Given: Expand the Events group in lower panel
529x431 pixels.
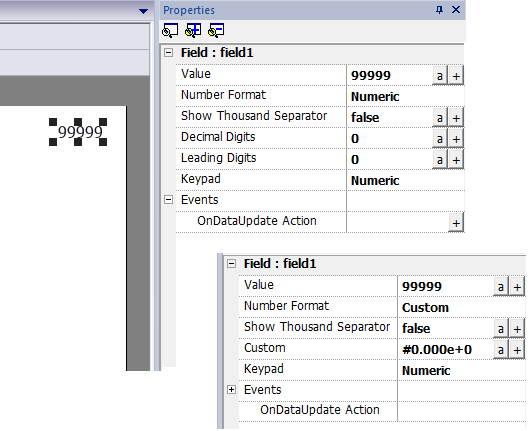Looking at the screenshot, I should 231,390.
